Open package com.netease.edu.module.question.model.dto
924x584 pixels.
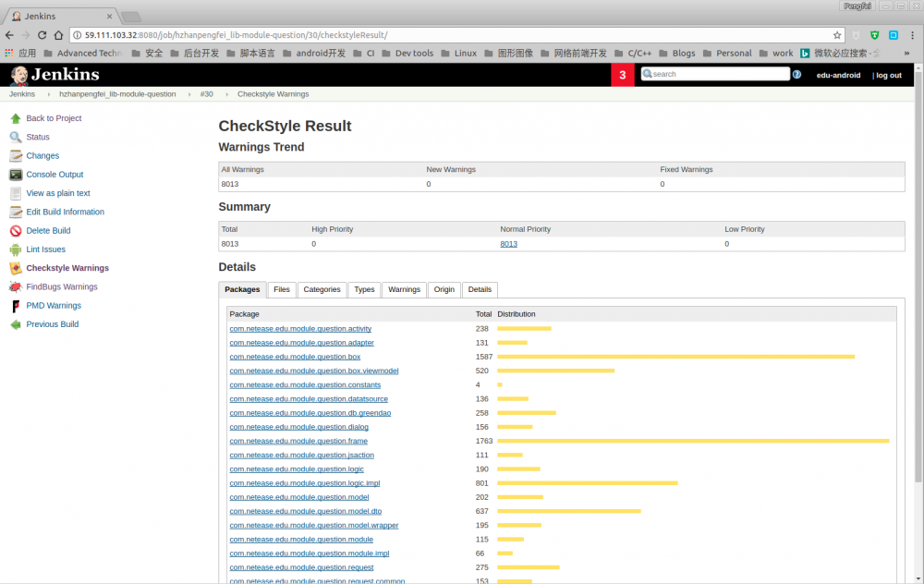(305, 512)
